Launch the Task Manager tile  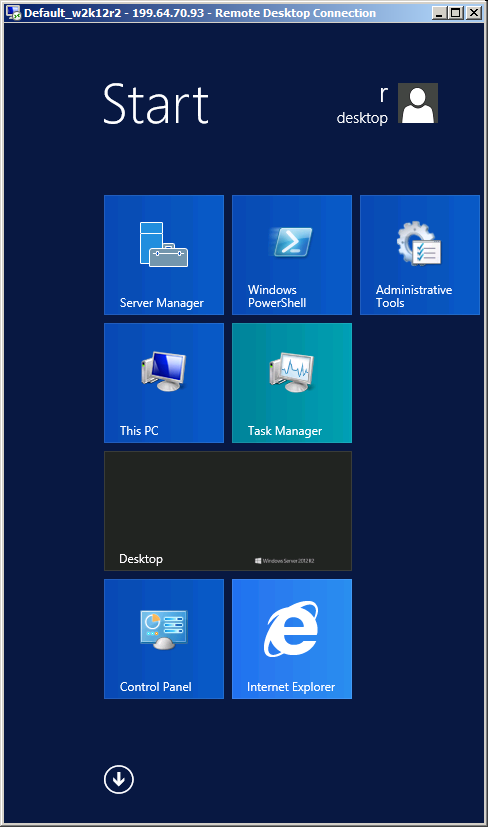292,383
